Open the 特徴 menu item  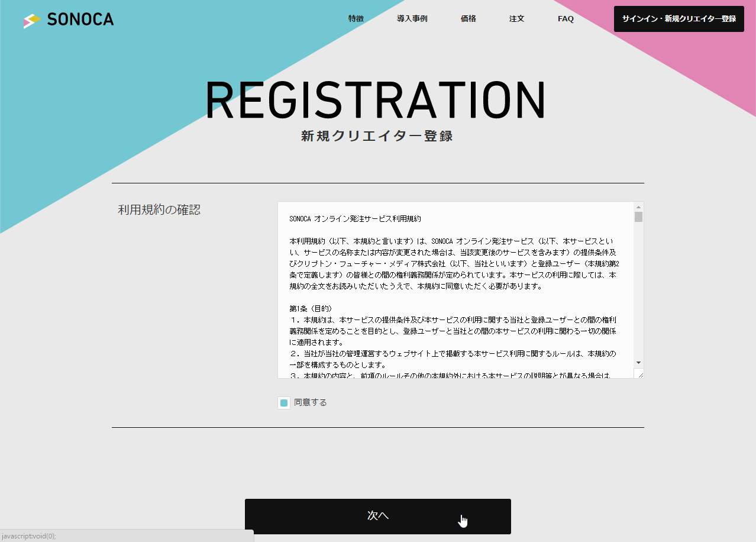tap(356, 19)
